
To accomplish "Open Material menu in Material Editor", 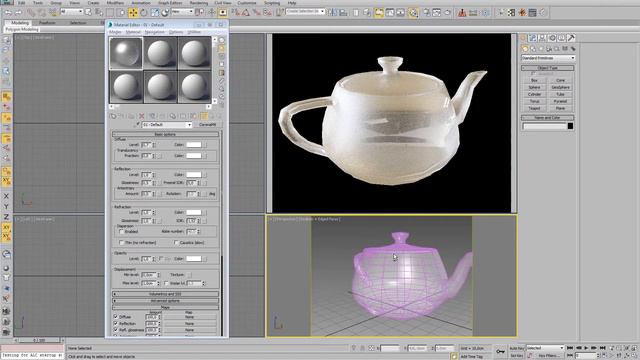I will [x=133, y=32].
